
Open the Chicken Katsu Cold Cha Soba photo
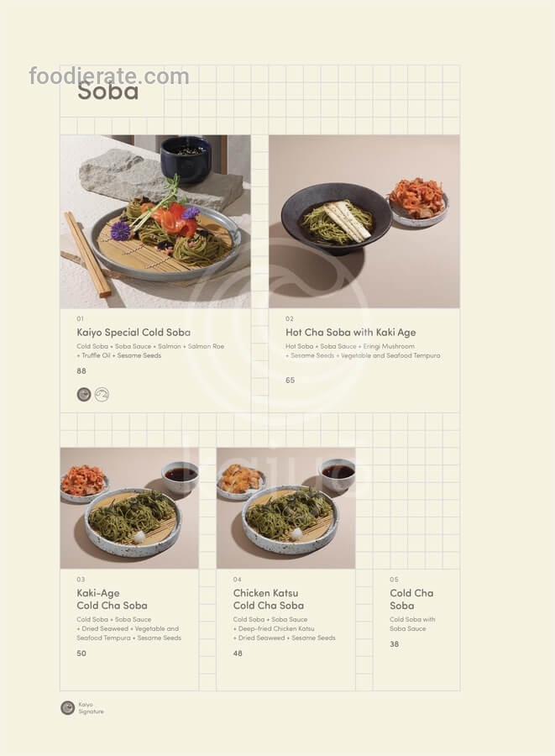pos(285,508)
